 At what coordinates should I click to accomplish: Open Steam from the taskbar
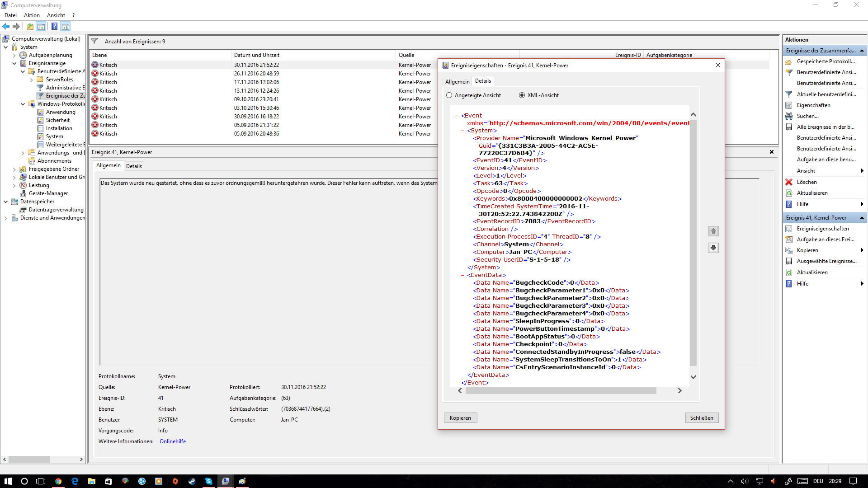pos(192,481)
